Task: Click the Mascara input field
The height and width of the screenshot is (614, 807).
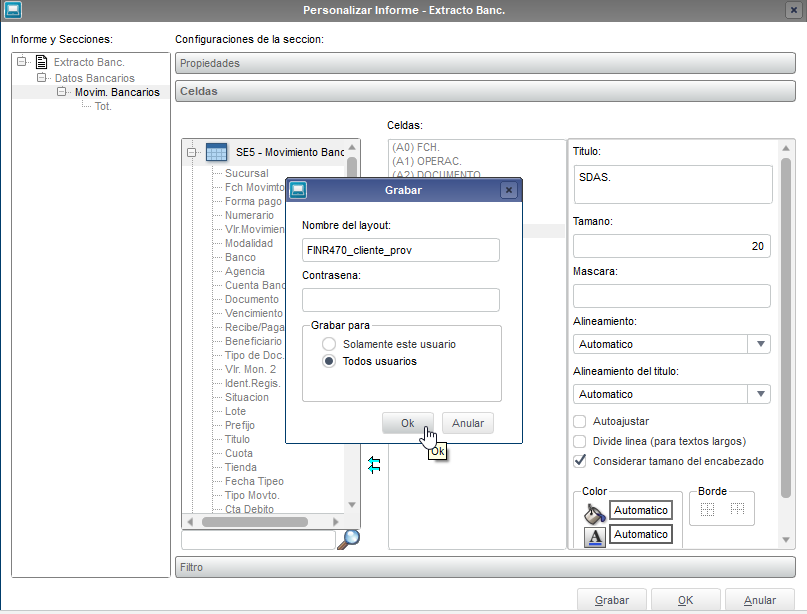Action: (672, 296)
